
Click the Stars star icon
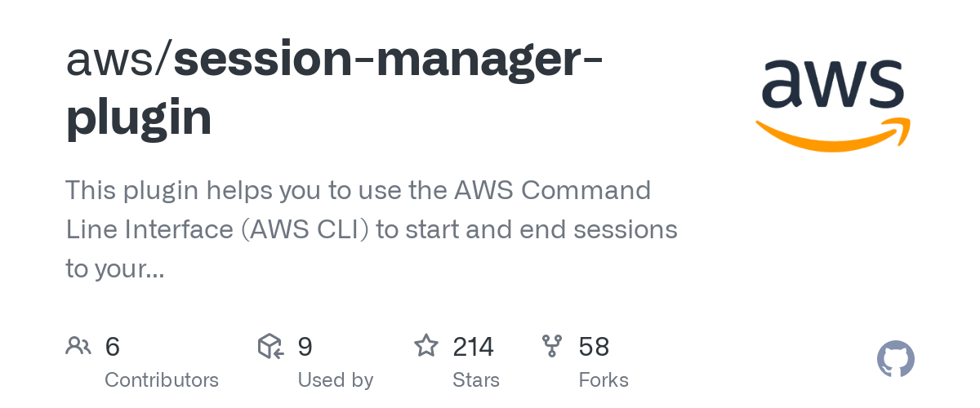coord(425,346)
